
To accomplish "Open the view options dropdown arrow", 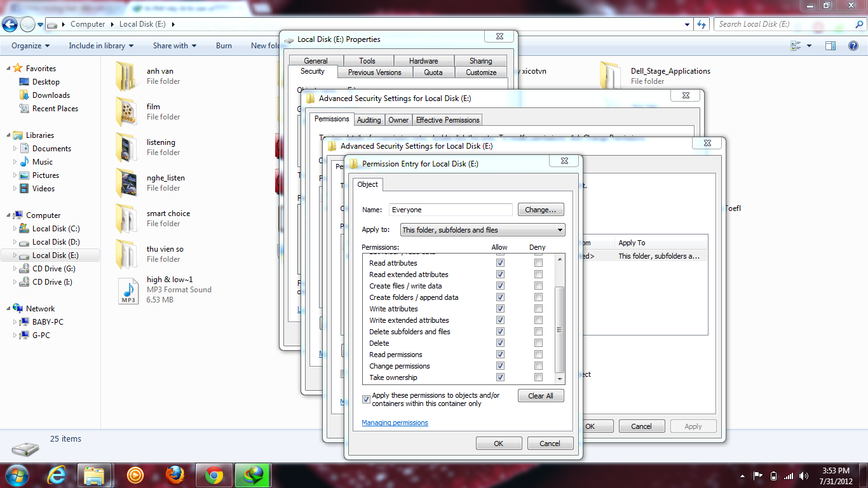I will pos(809,46).
